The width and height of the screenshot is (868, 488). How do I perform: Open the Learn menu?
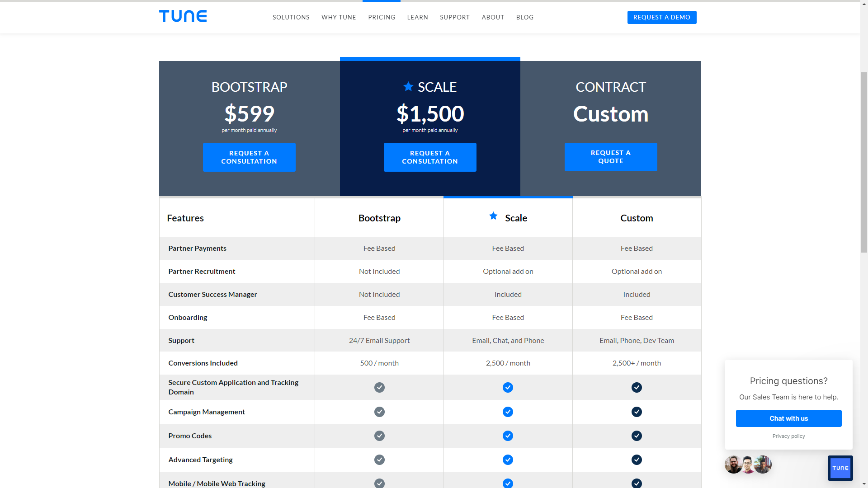(417, 17)
